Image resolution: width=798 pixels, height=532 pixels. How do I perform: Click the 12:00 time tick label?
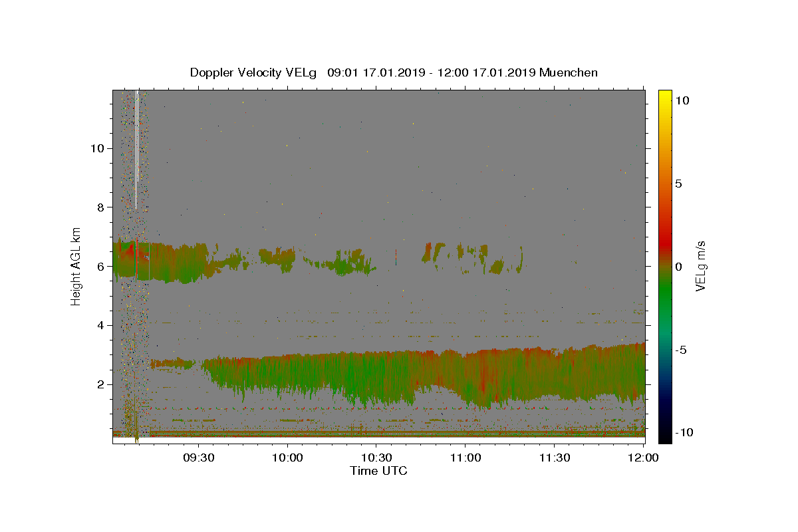coord(643,458)
